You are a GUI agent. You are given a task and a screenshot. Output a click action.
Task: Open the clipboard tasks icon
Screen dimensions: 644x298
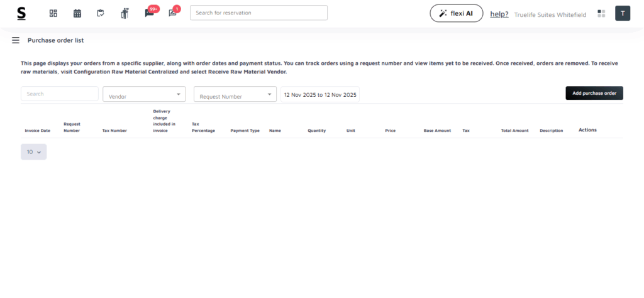point(101,13)
